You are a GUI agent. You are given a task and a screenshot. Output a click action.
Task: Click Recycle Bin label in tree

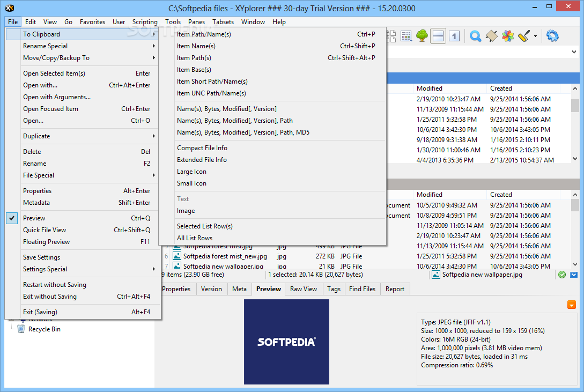tap(45, 329)
